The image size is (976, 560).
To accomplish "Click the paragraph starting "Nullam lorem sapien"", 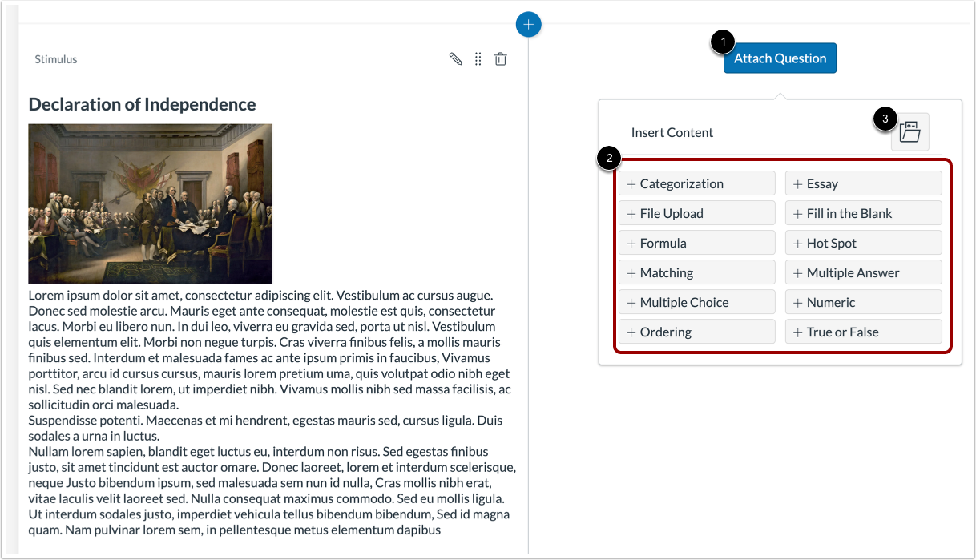I will click(272, 490).
